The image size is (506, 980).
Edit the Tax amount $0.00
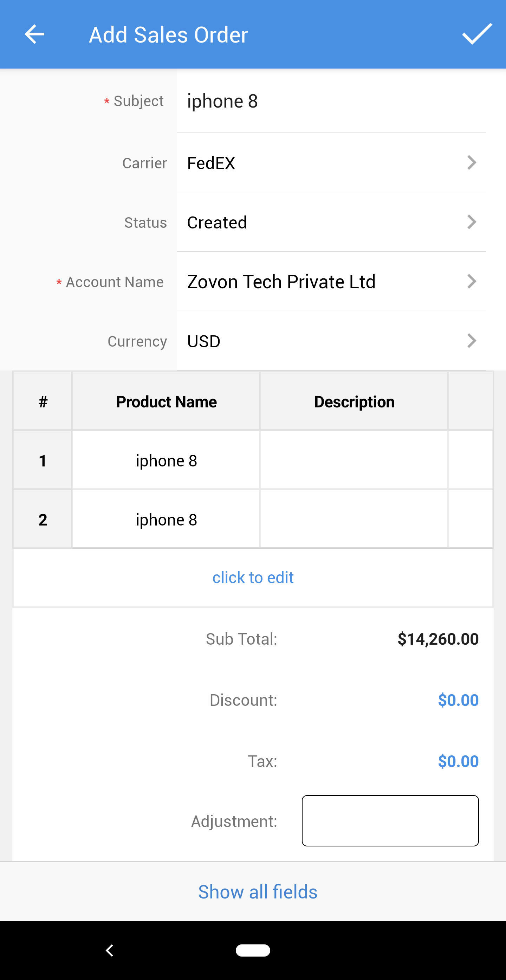458,761
